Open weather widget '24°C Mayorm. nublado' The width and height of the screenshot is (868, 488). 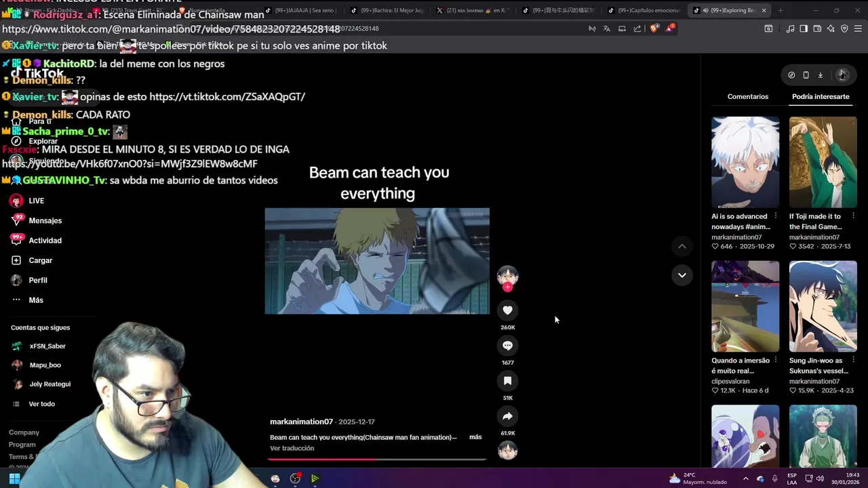[x=698, y=479]
